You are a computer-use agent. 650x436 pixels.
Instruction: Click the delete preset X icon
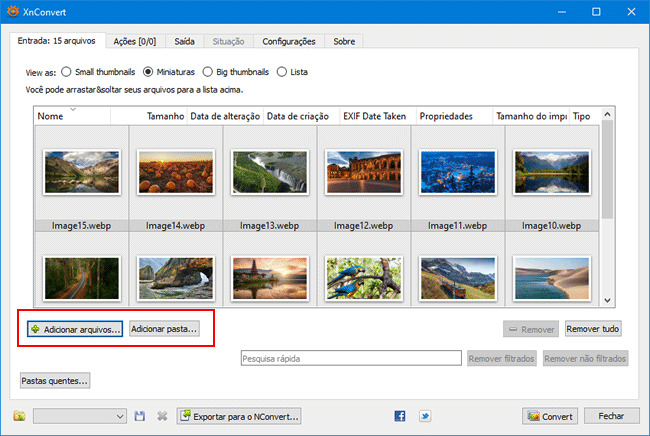coord(161,416)
